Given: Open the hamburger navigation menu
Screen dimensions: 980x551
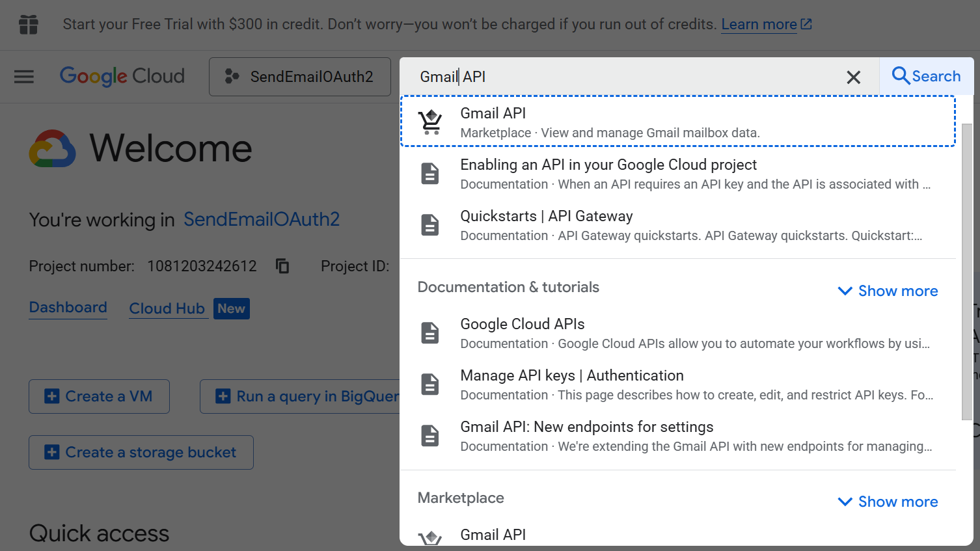Looking at the screenshot, I should [24, 77].
